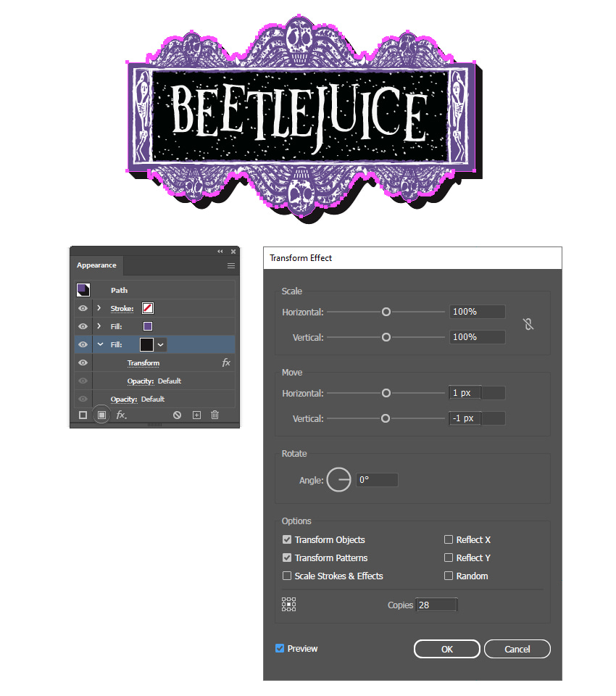Click the Scale Horizontal slider handle
This screenshot has width=616, height=696.
click(386, 312)
